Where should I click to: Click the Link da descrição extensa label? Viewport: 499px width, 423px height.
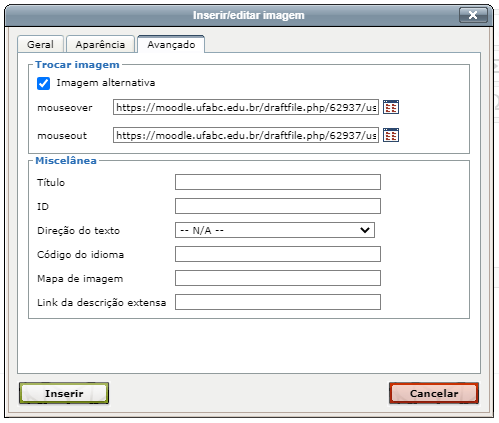pos(101,302)
